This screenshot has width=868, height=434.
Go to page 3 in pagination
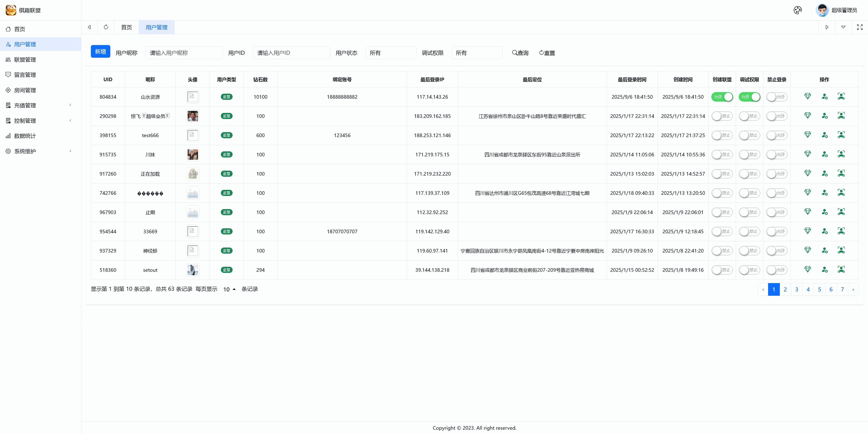796,289
